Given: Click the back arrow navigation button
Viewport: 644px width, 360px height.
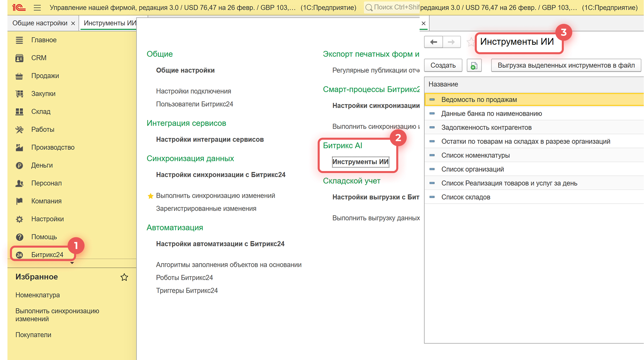Looking at the screenshot, I should coord(433,42).
